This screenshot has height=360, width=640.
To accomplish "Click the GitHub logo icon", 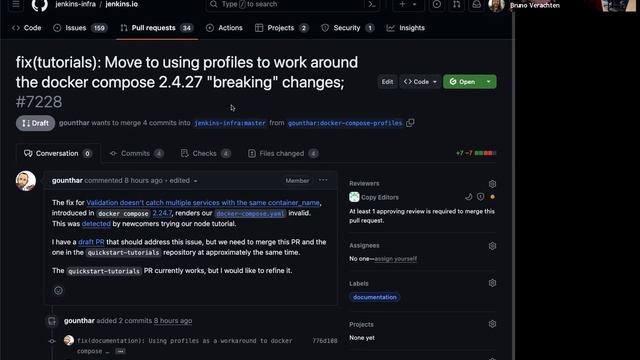I will click(40, 5).
